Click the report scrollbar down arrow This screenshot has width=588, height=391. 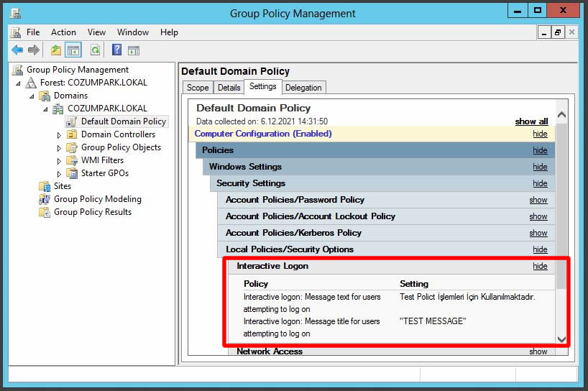click(561, 339)
